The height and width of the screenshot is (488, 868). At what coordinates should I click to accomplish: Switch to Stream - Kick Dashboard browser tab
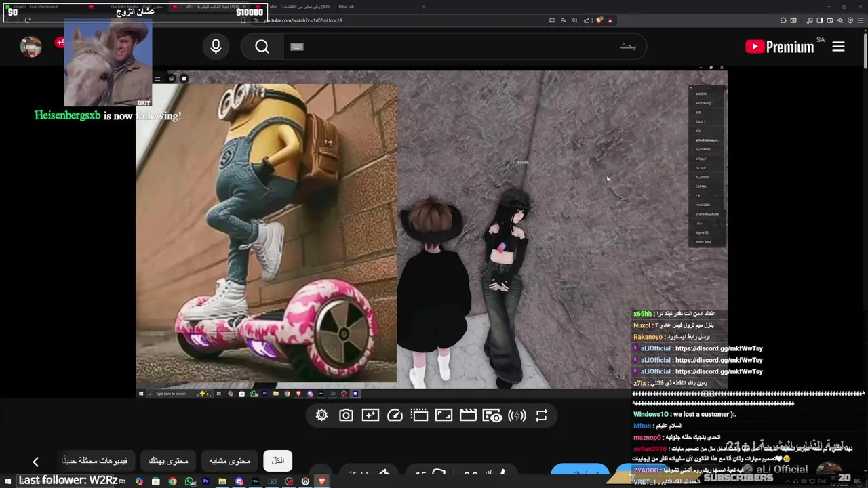(41, 7)
